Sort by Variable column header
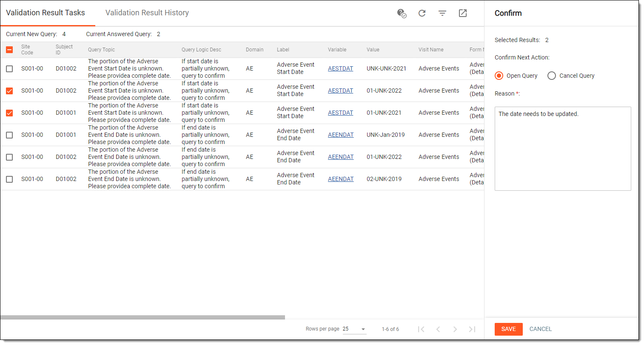Image resolution: width=644 pixels, height=345 pixels. tap(337, 50)
